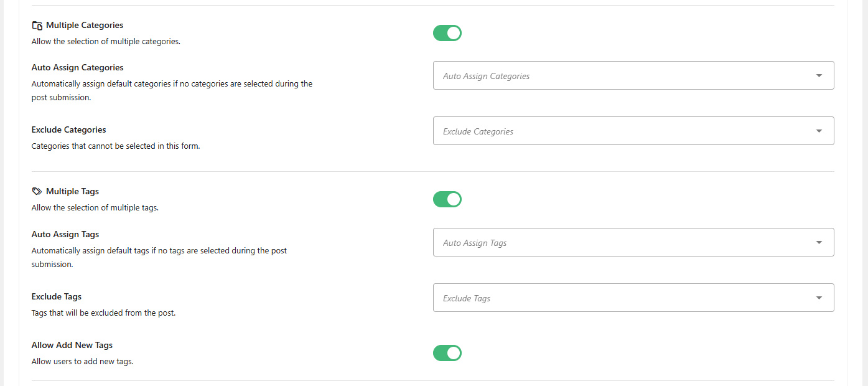
Task: Click the Auto Assign Categories label
Action: click(x=78, y=68)
